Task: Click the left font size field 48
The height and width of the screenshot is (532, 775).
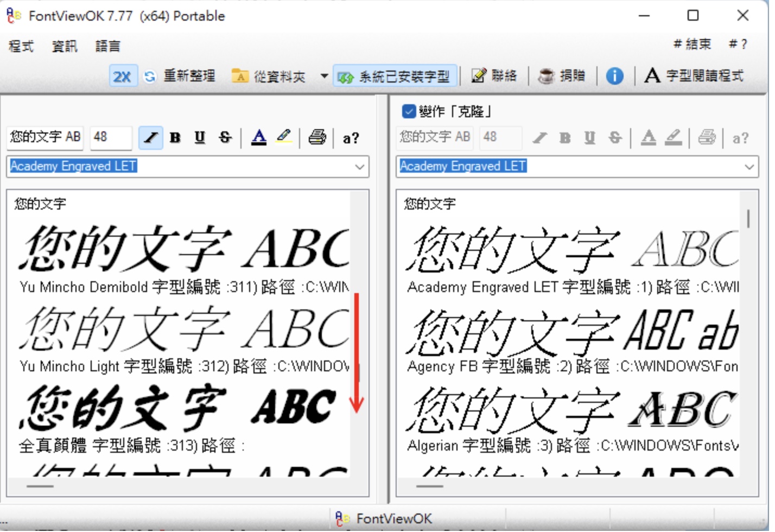Action: pyautogui.click(x=111, y=138)
